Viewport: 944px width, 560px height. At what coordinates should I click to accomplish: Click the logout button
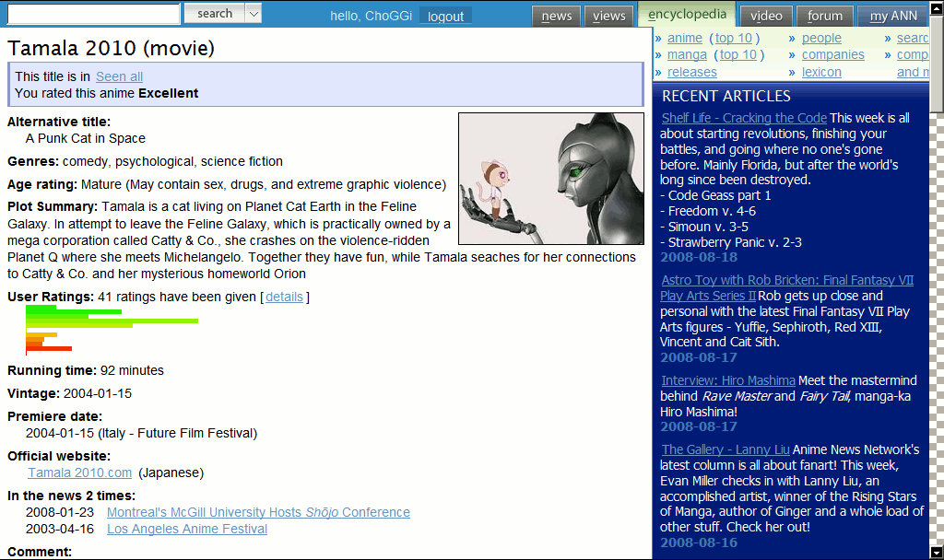coord(445,16)
